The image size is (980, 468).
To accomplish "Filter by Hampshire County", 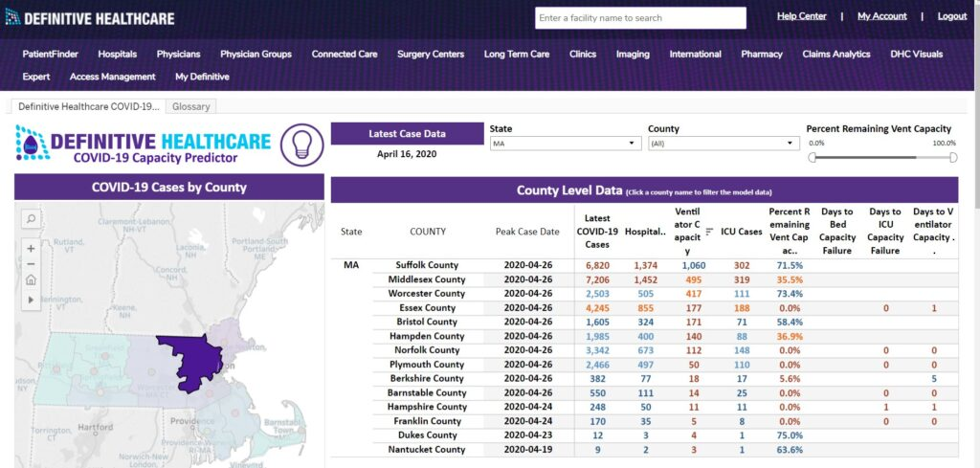I will pyautogui.click(x=427, y=406).
